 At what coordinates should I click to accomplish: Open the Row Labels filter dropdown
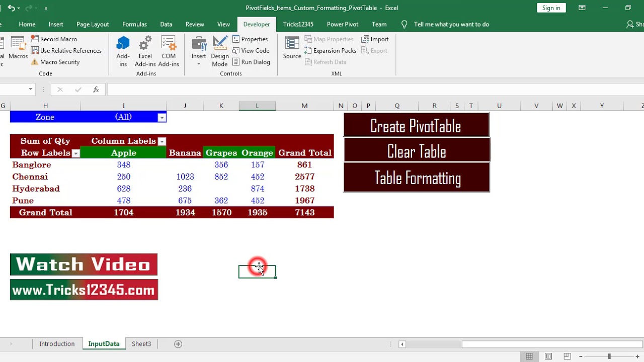(x=75, y=153)
